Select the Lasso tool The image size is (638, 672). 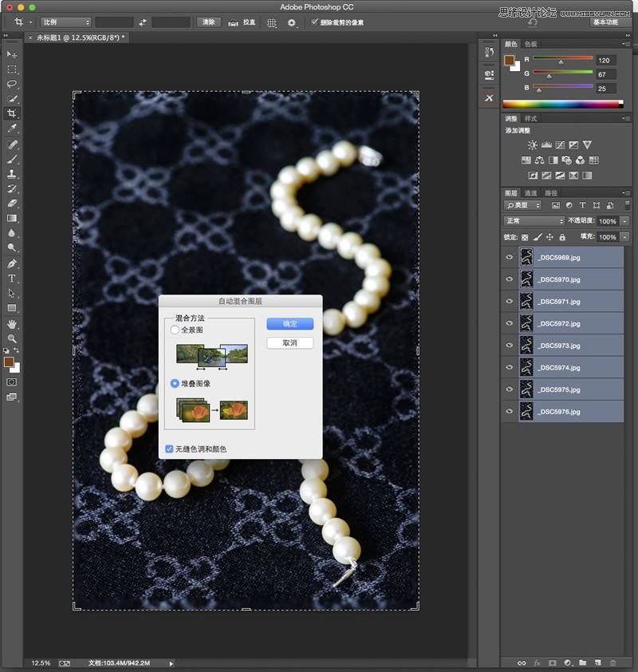click(11, 84)
